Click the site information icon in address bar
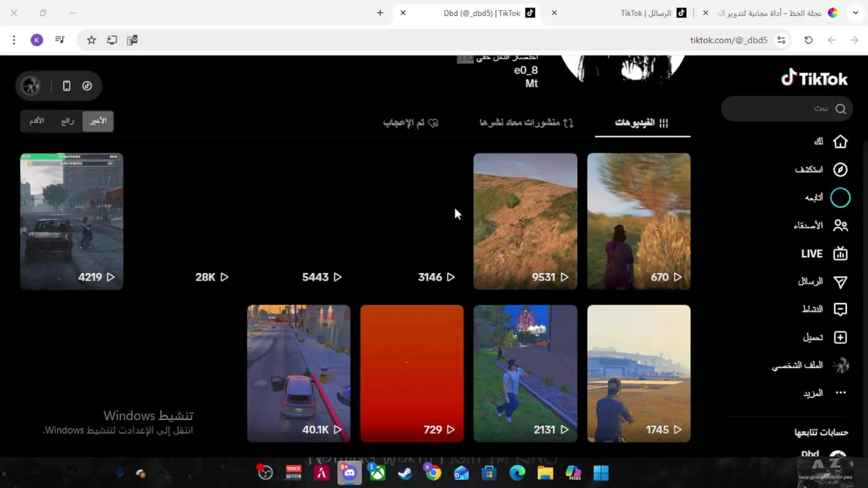Screen dimensions: 868x488 781,40
